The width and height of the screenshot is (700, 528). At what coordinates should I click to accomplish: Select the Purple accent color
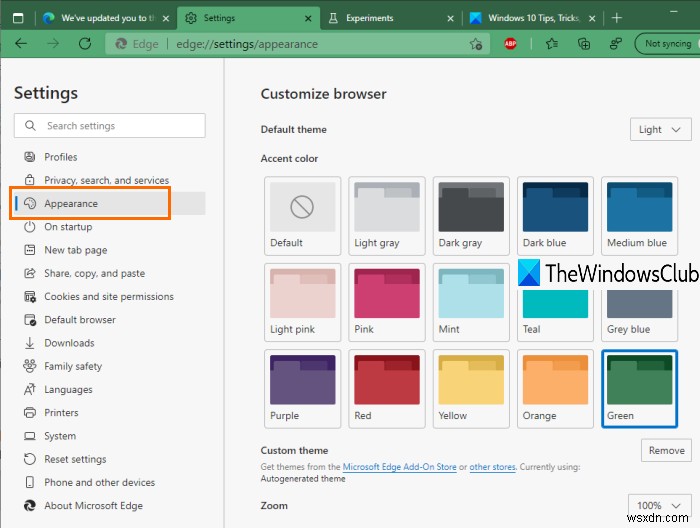pos(302,389)
